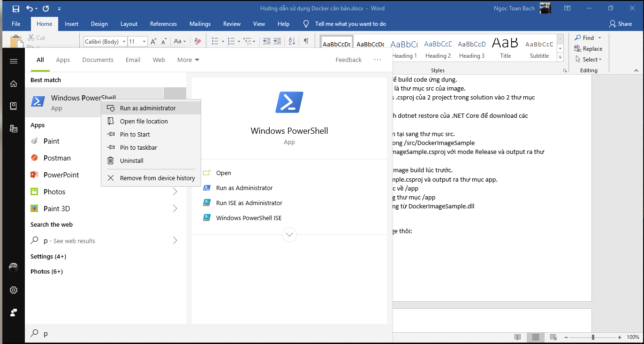644x344 pixels.
Task: Choose Run as administrator in context menu
Action: click(x=147, y=108)
